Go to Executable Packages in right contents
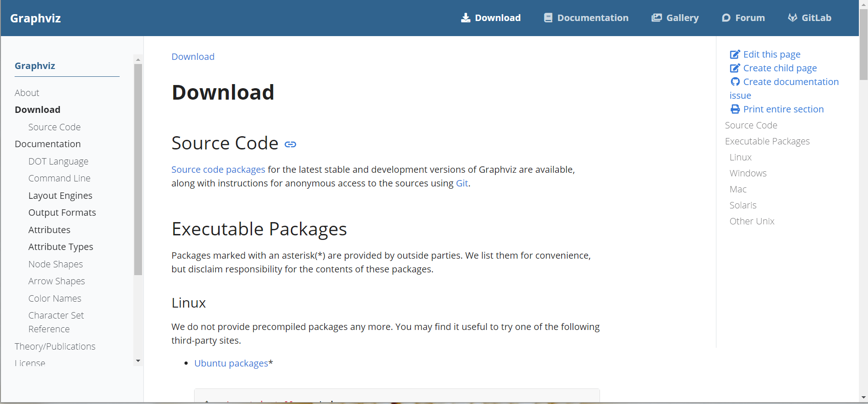 (767, 141)
